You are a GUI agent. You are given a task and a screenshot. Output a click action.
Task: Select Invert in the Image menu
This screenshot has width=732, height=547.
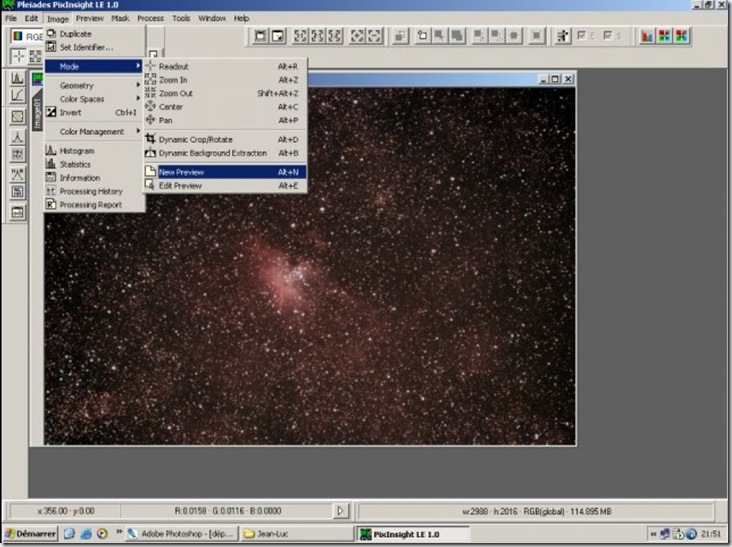click(95, 112)
